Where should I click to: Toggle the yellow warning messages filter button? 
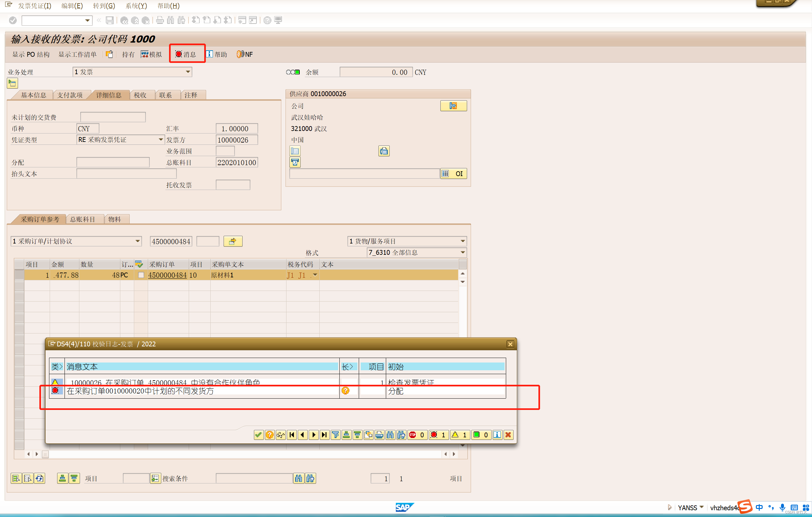[x=460, y=435]
